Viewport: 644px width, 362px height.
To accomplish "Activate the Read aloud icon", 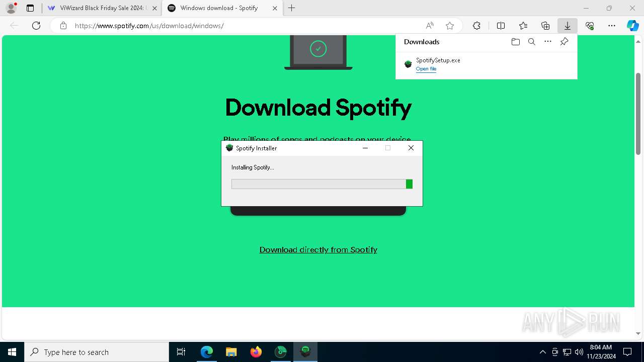I will (x=430, y=26).
